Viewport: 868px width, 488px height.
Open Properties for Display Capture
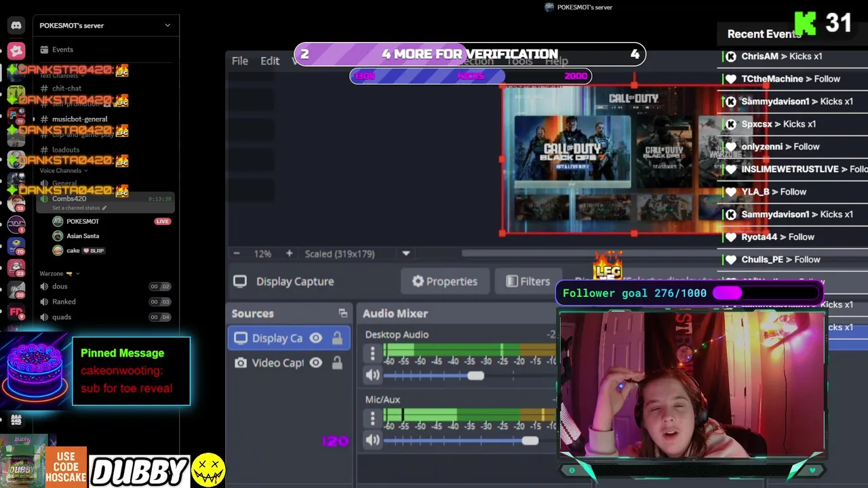pos(445,281)
